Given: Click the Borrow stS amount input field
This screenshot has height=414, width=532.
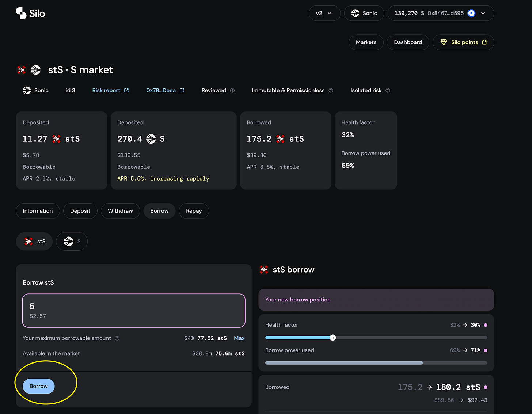Looking at the screenshot, I should [134, 311].
